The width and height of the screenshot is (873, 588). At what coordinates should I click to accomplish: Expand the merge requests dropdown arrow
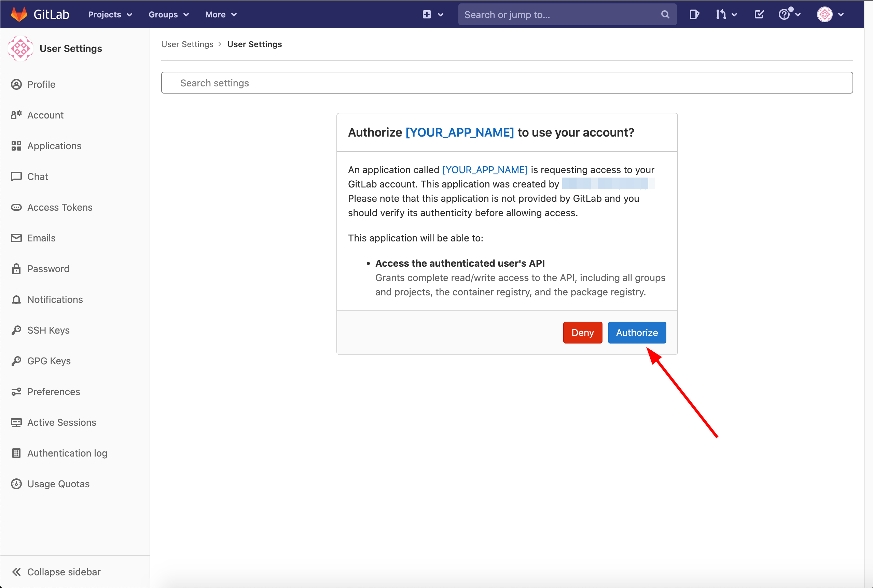(x=734, y=15)
